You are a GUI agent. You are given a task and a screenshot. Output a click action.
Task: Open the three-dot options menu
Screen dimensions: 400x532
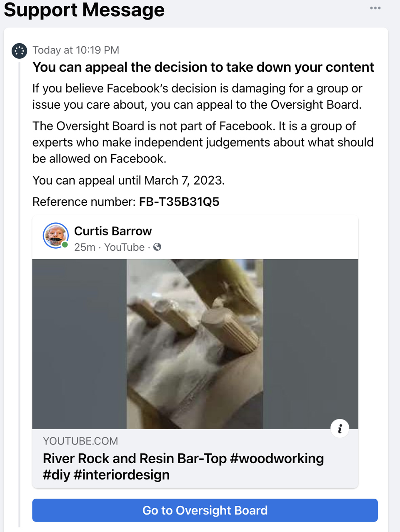(x=375, y=8)
